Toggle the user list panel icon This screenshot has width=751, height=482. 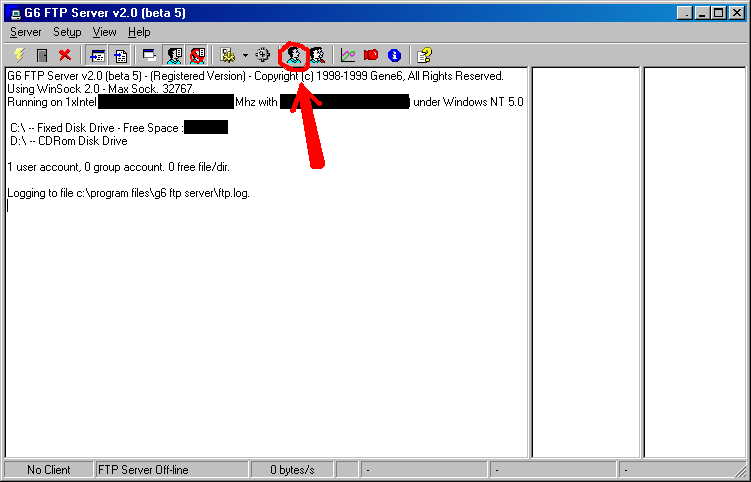coord(173,56)
